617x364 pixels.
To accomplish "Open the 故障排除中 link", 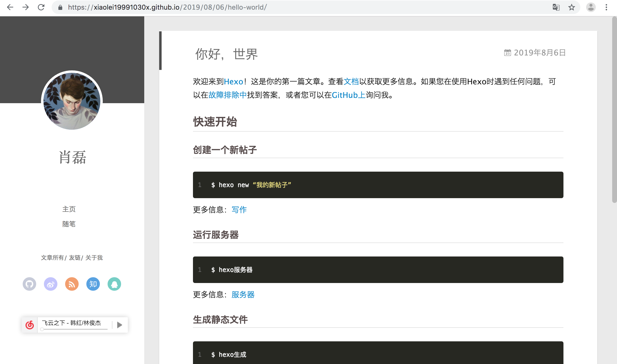I will point(227,95).
